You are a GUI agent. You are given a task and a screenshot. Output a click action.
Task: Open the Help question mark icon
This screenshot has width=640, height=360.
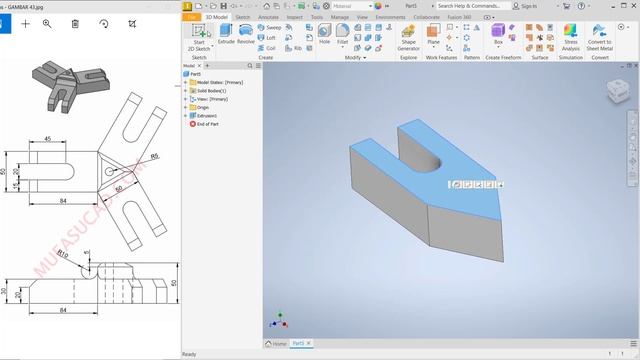coord(581,6)
